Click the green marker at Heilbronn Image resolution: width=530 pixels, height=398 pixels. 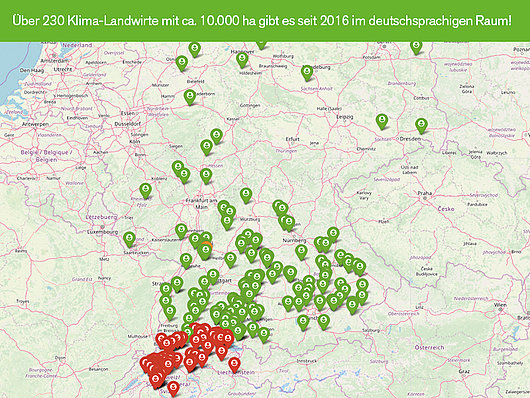tap(230, 260)
